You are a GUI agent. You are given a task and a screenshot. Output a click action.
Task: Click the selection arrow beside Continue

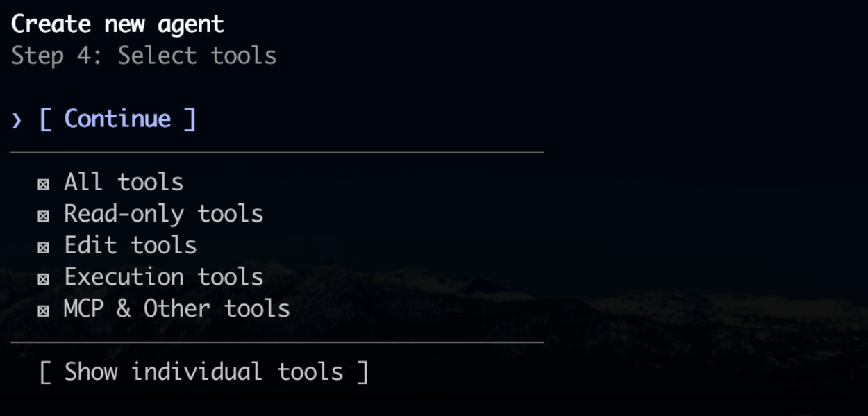(17, 120)
